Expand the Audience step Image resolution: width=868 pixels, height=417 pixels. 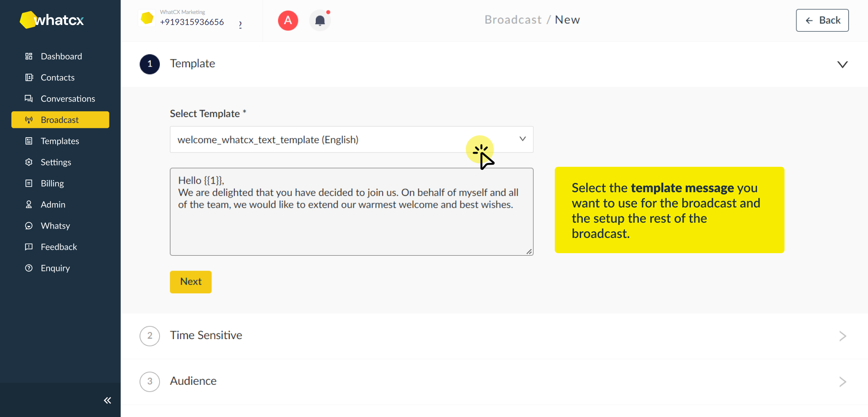pyautogui.click(x=843, y=381)
